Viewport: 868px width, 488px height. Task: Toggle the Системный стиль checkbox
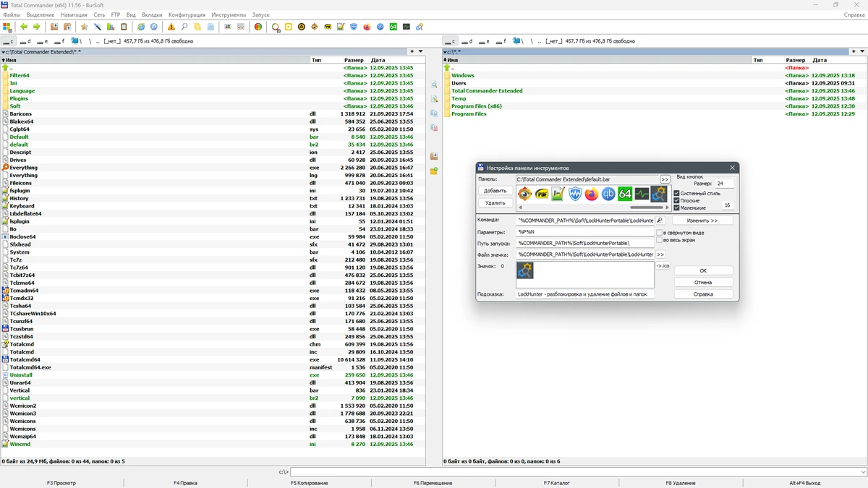point(677,193)
